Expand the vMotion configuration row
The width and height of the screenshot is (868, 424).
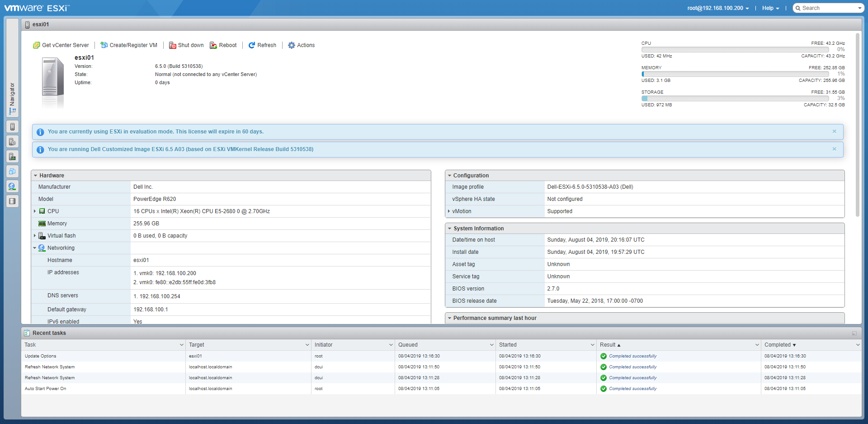pos(448,211)
